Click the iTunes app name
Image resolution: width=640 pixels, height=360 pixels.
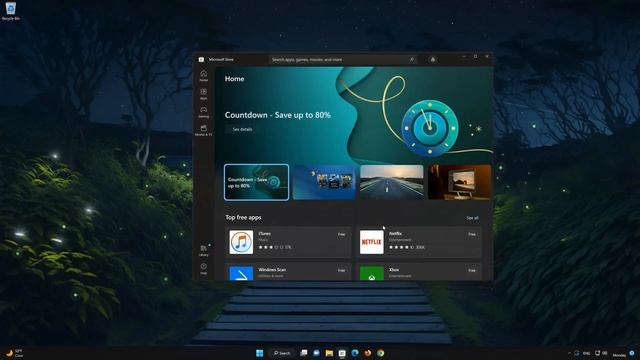tap(264, 233)
